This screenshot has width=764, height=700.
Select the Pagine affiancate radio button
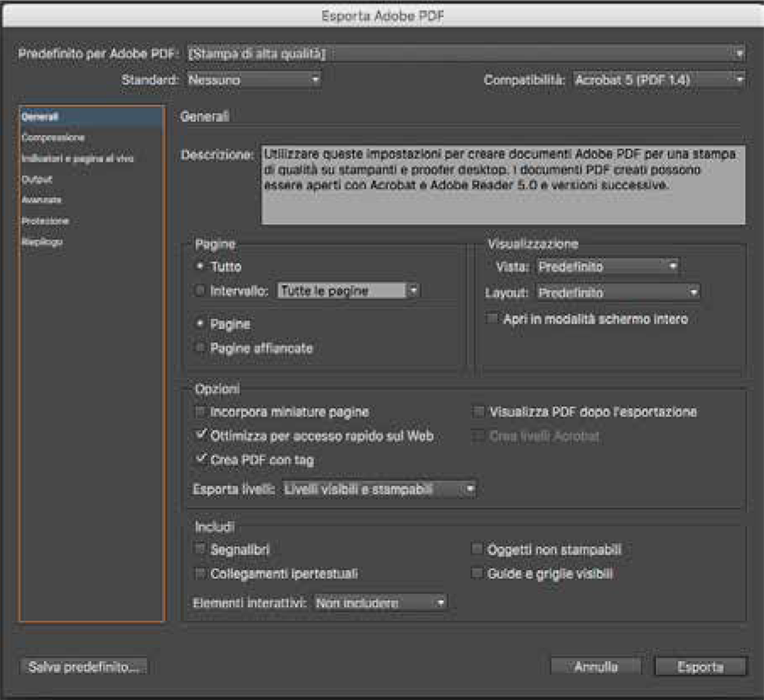pos(199,347)
